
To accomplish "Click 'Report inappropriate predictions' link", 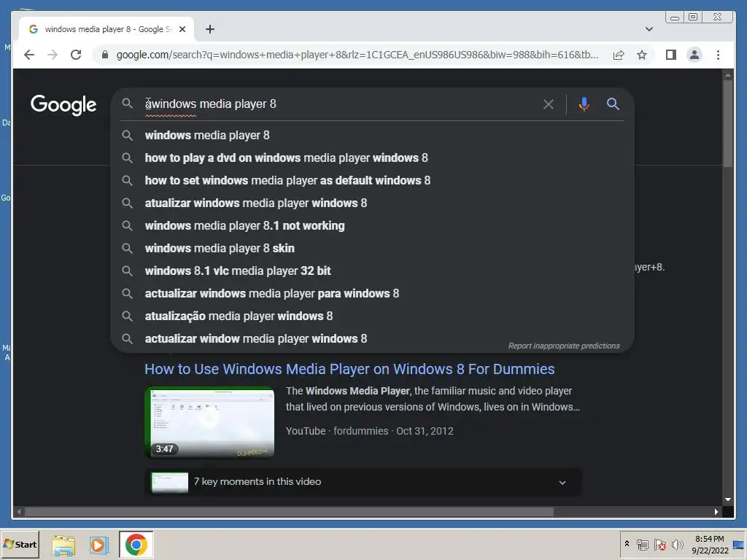I will coord(564,346).
